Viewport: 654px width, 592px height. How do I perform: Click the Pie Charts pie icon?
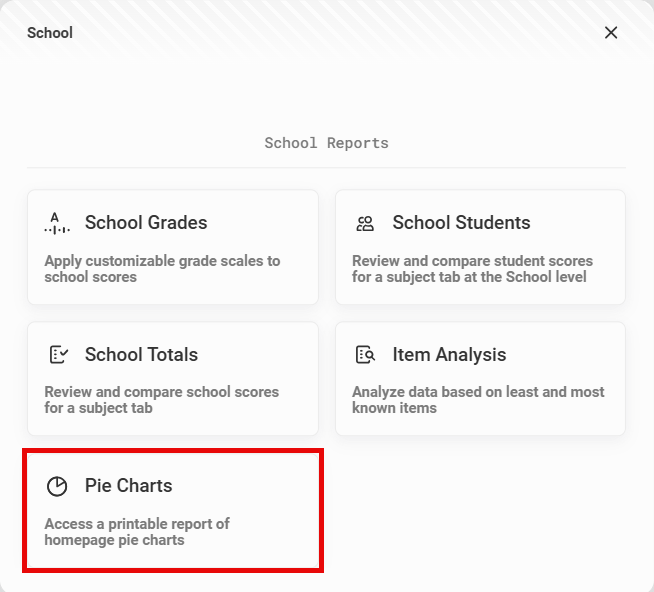57,486
